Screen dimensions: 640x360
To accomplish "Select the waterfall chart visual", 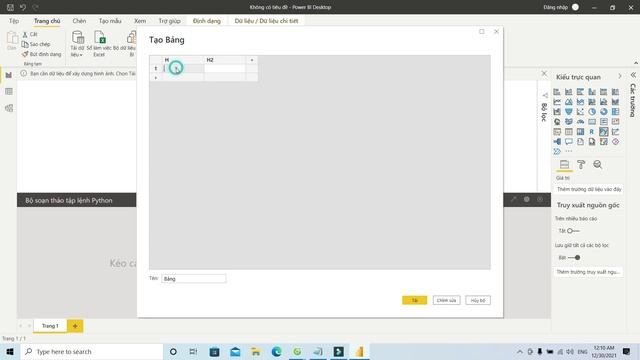I will (x=557, y=111).
